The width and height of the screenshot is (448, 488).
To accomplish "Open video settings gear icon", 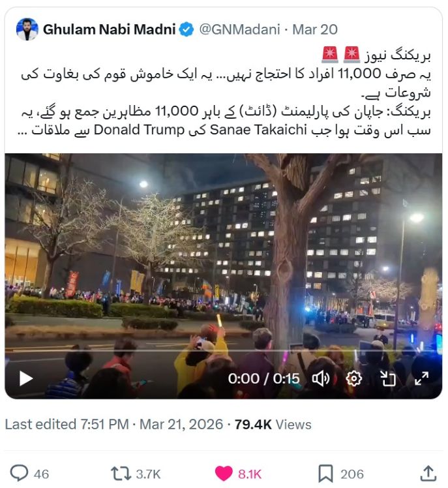I will (353, 378).
